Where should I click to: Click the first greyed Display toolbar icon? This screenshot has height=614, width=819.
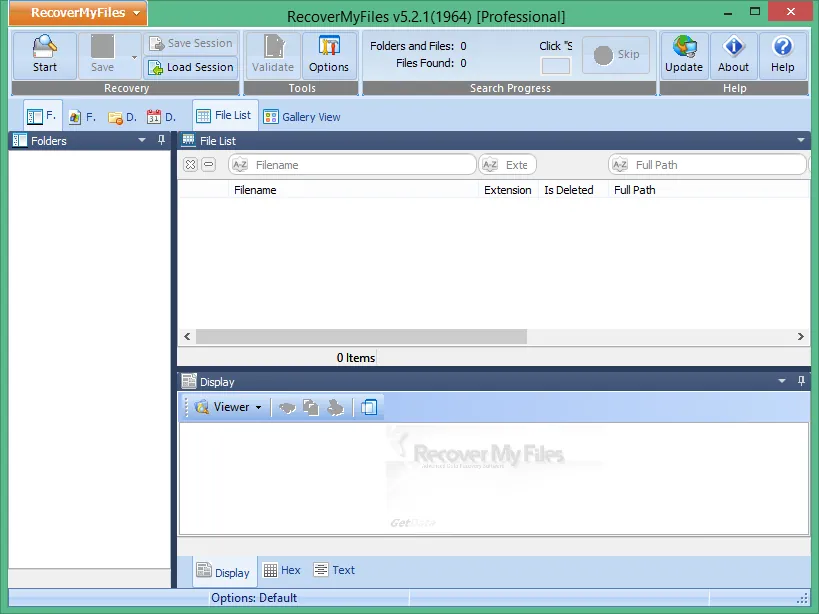287,407
